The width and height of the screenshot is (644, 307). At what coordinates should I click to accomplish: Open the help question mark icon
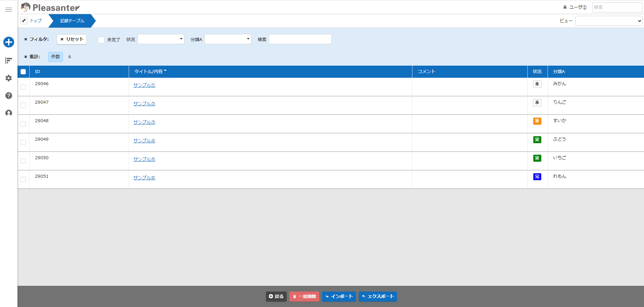coord(9,96)
